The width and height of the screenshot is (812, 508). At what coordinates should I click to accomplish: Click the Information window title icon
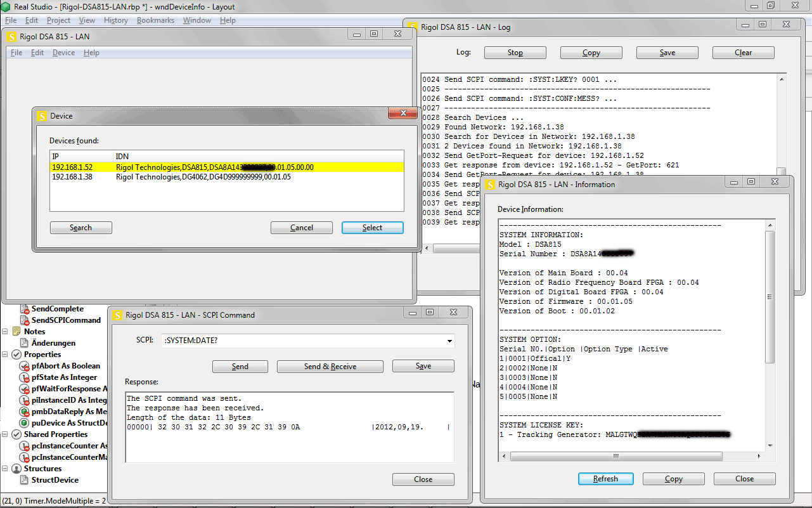[491, 185]
